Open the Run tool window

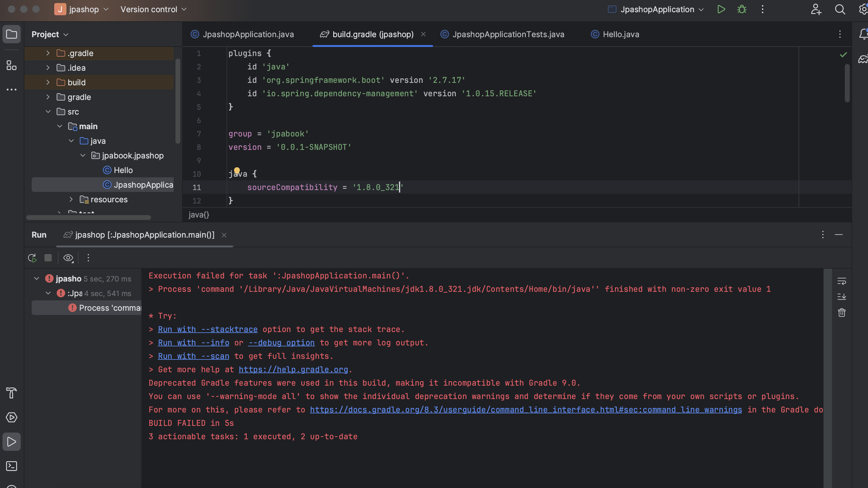pyautogui.click(x=12, y=442)
